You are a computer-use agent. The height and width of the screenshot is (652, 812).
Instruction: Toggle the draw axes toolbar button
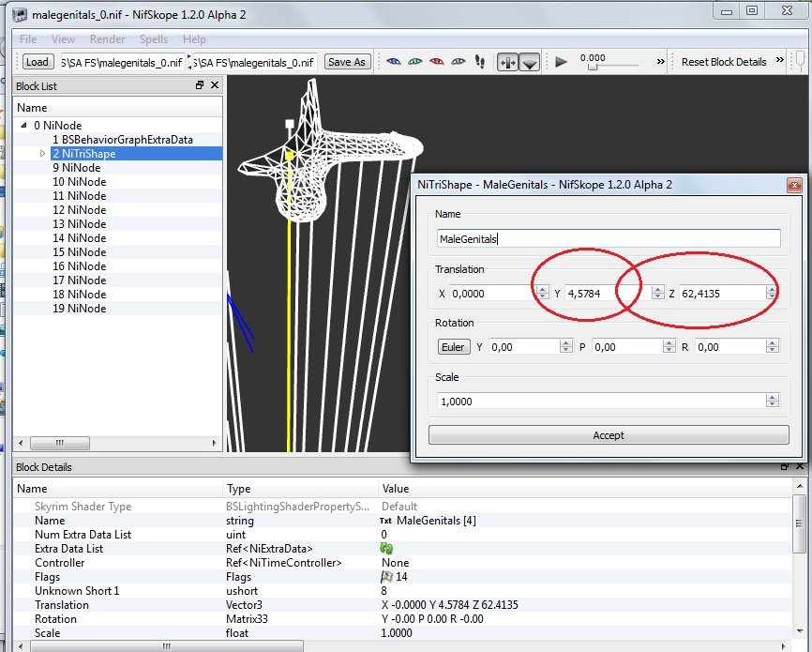pos(507,62)
